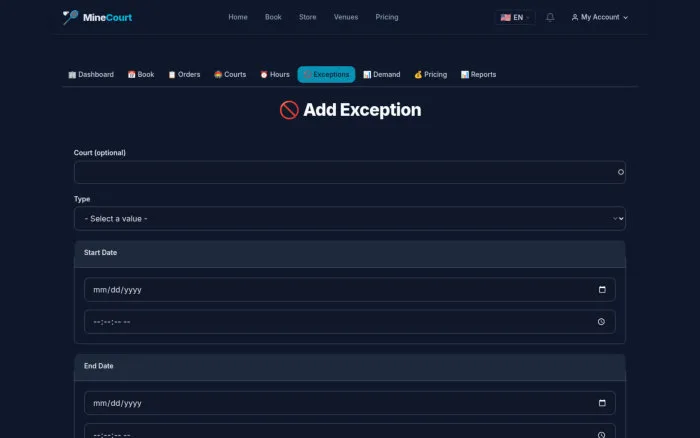Select the active Exceptions tab
The image size is (700, 438).
coord(326,75)
